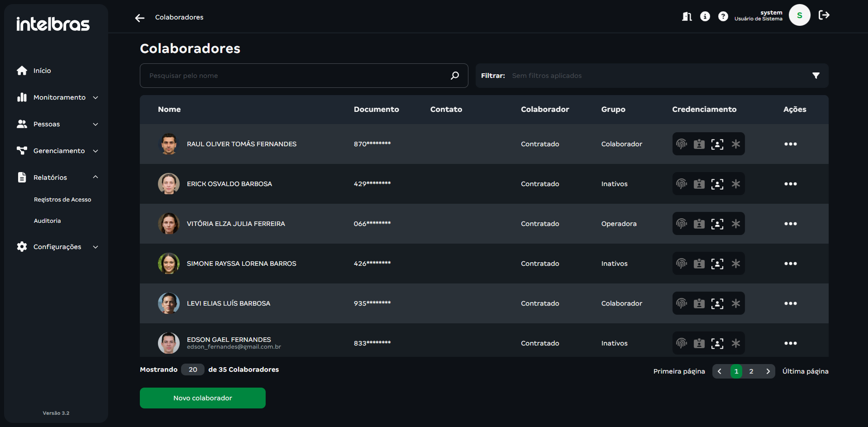
Task: Open actions menu for Levi Elias Luís Barbosa
Action: click(790, 303)
